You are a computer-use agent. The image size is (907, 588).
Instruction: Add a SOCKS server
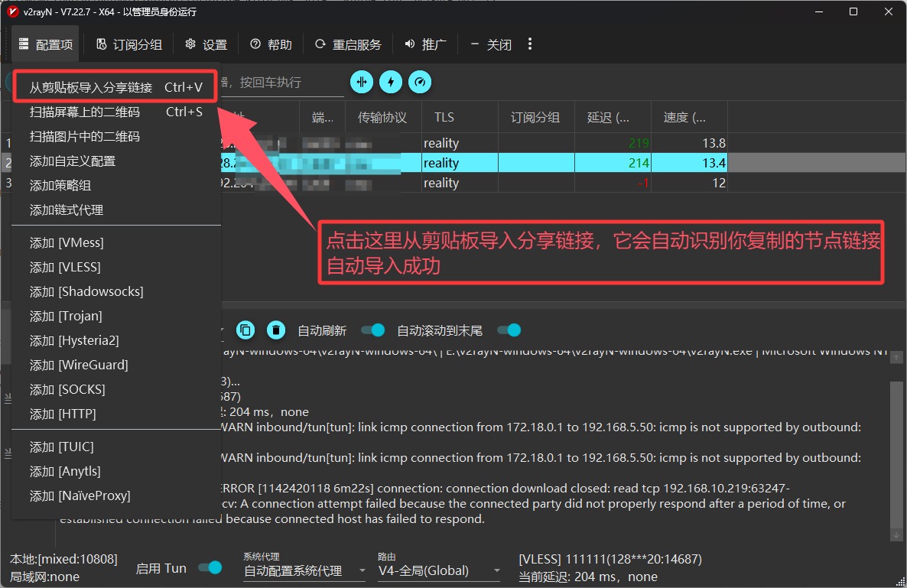pyautogui.click(x=115, y=390)
